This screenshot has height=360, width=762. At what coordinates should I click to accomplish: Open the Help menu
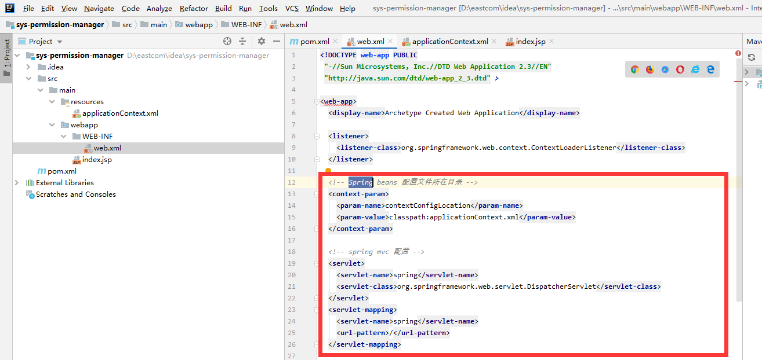[347, 8]
